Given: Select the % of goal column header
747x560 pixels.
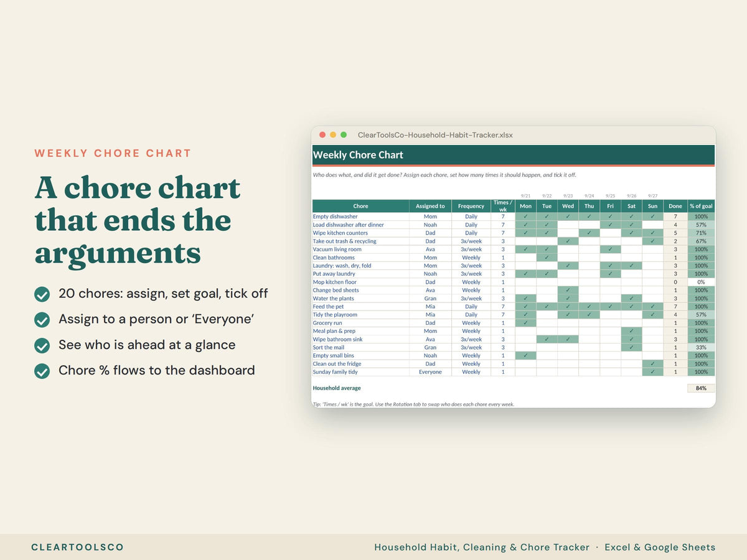Looking at the screenshot, I should pos(701,206).
